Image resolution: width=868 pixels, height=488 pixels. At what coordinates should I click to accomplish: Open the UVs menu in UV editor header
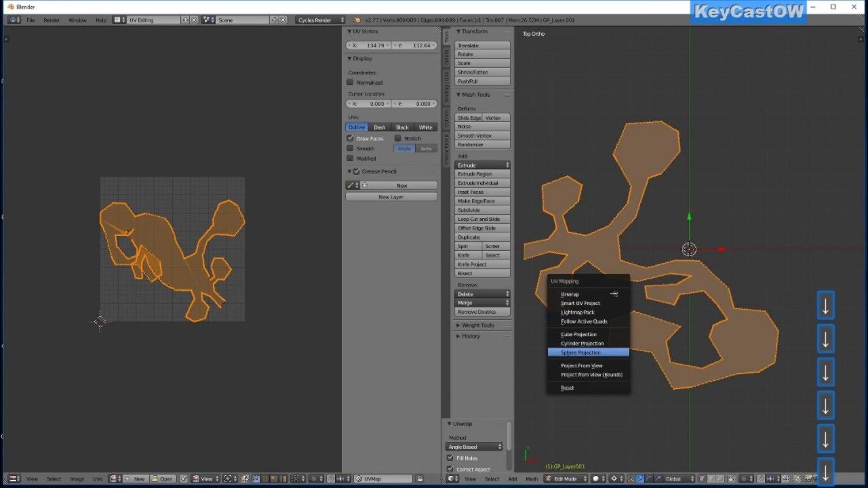pyautogui.click(x=98, y=479)
